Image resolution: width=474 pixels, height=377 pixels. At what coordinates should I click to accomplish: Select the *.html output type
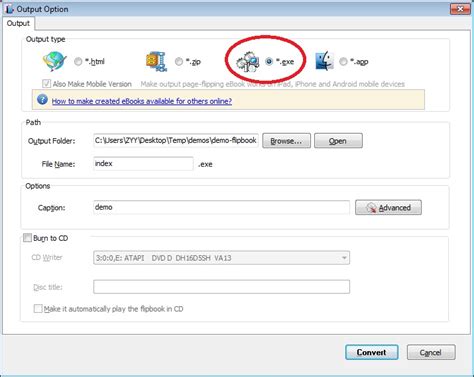tap(78, 62)
